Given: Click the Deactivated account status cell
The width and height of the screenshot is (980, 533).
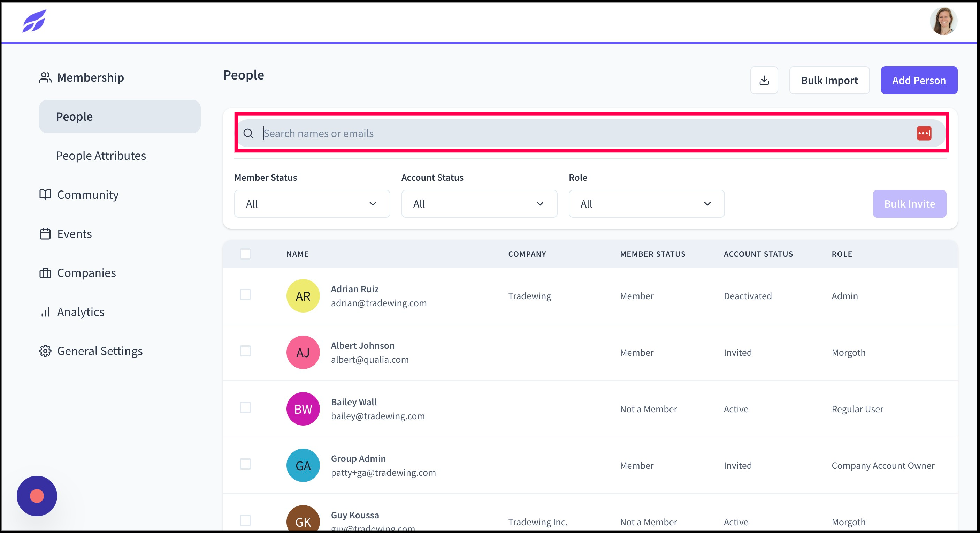Looking at the screenshot, I should point(748,296).
